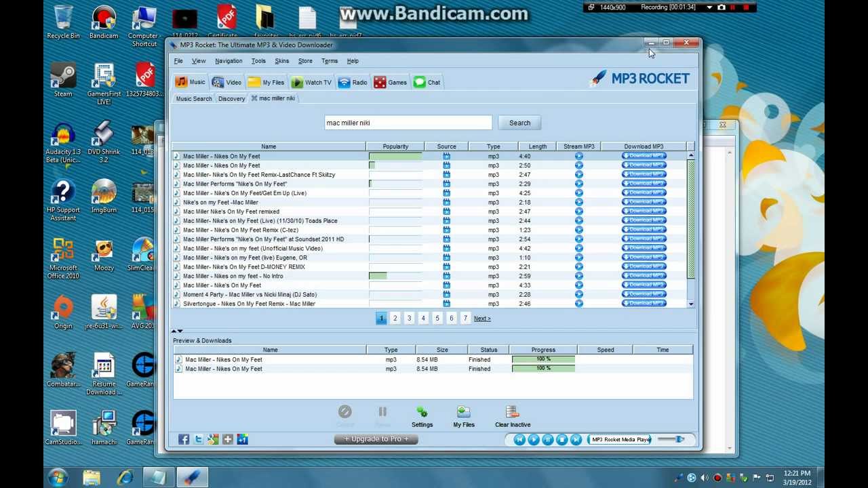Open the Windows Start menu

(x=58, y=476)
